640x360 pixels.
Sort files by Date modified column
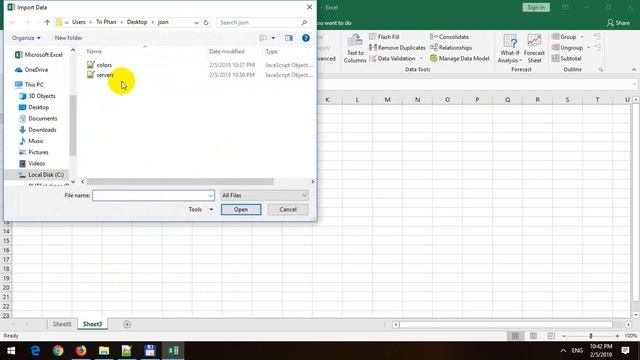click(227, 51)
